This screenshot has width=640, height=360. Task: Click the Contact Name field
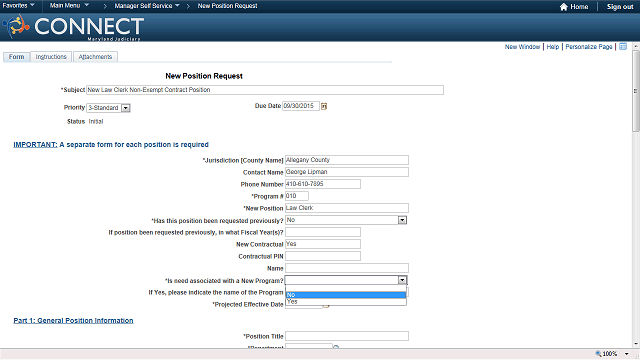point(347,172)
